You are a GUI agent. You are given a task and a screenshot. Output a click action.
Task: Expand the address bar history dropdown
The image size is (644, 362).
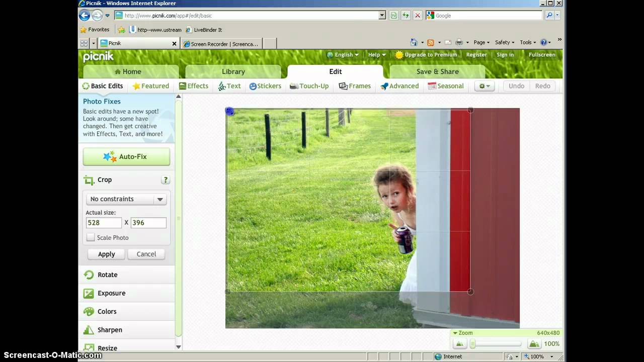[382, 16]
